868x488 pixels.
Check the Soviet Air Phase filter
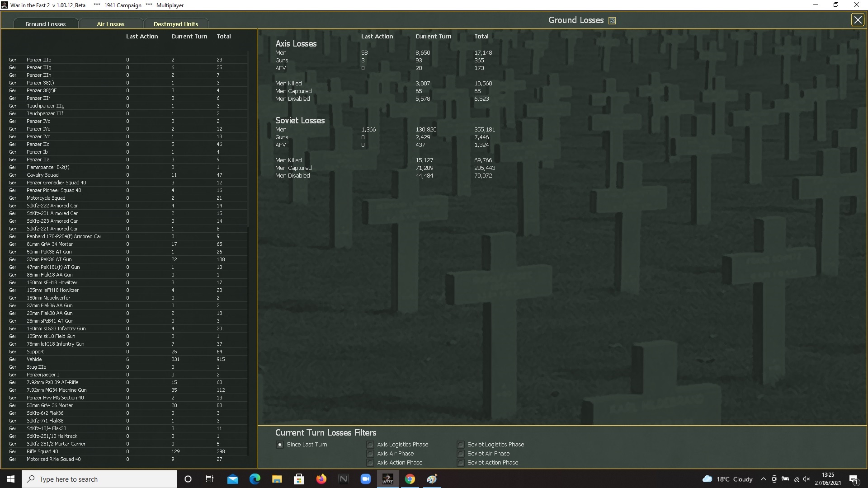coord(461,454)
